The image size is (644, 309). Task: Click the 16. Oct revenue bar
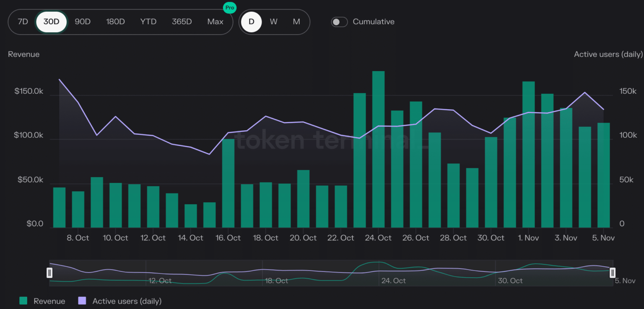(228, 183)
